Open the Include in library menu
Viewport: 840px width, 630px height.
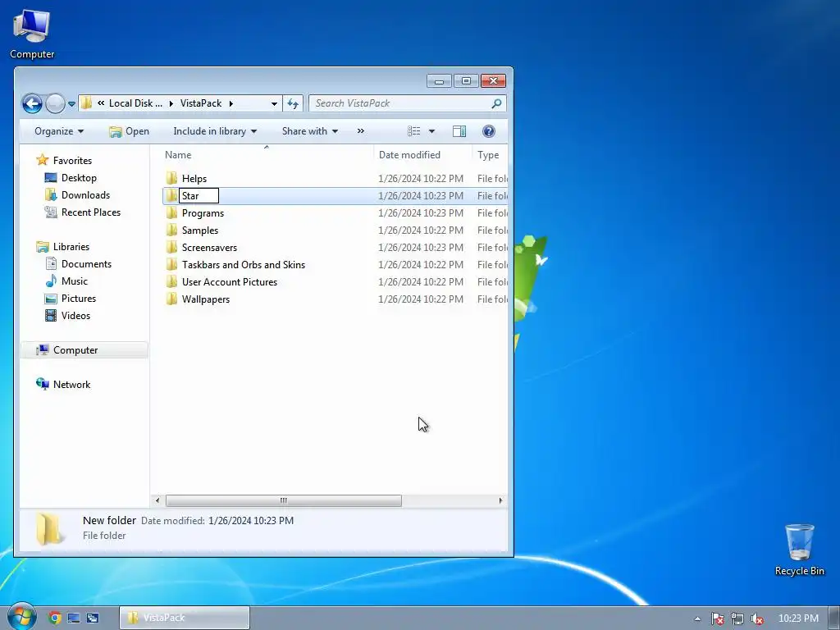(215, 131)
